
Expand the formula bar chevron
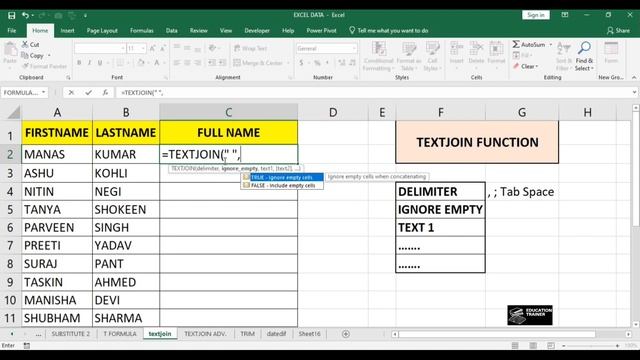pos(634,93)
